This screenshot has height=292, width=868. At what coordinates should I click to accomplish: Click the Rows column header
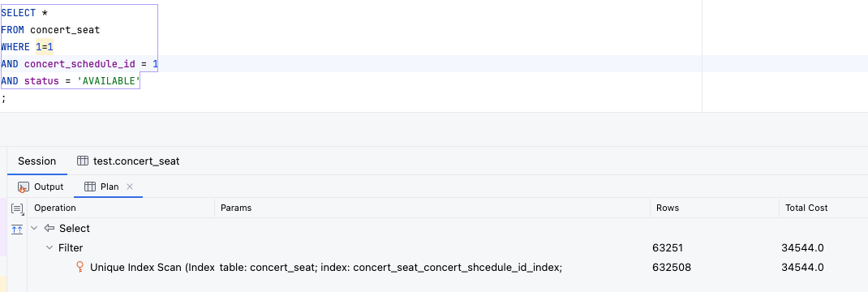(x=668, y=208)
